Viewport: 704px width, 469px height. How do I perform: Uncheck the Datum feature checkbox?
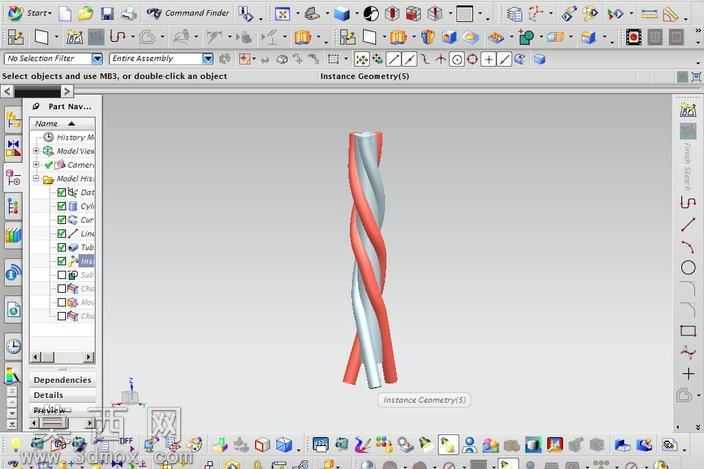pos(62,193)
